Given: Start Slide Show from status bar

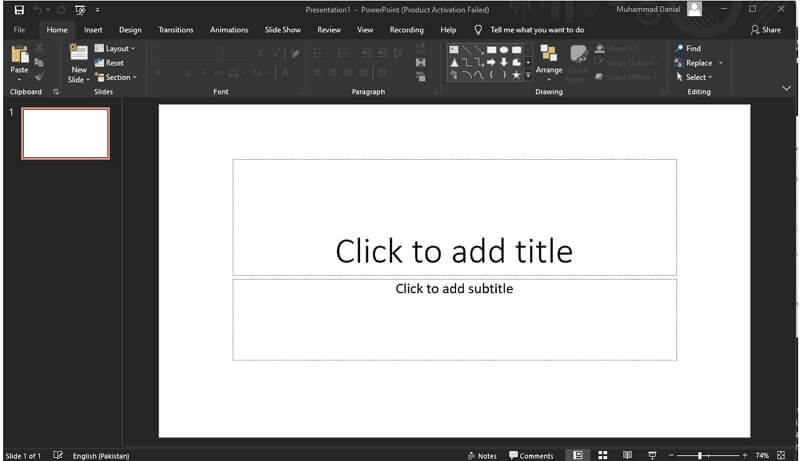Looking at the screenshot, I should click(x=652, y=455).
